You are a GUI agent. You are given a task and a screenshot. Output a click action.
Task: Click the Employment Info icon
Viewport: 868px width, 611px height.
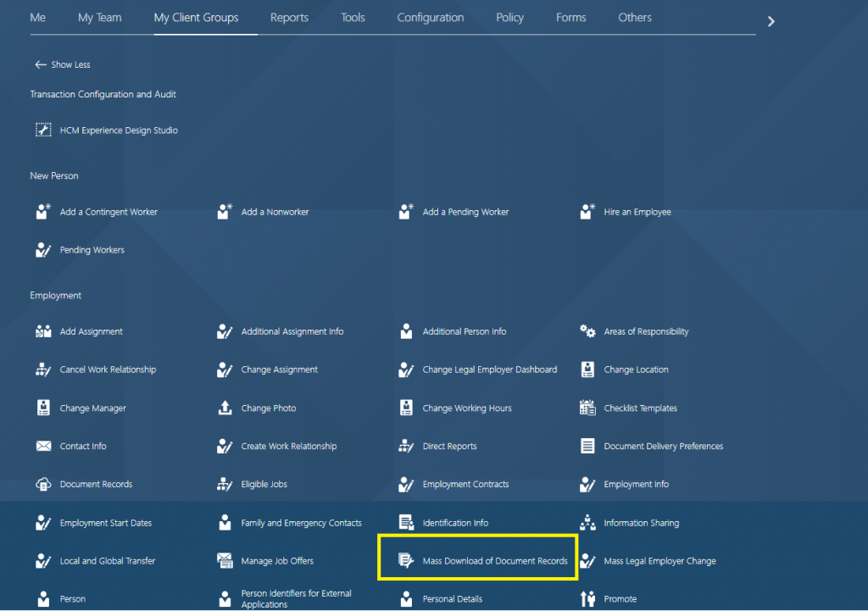[587, 484]
